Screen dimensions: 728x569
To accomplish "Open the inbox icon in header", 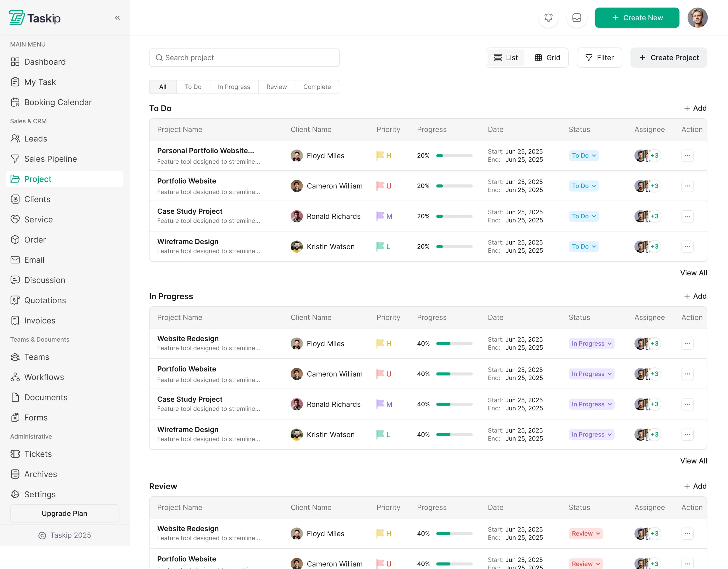I will click(x=577, y=18).
